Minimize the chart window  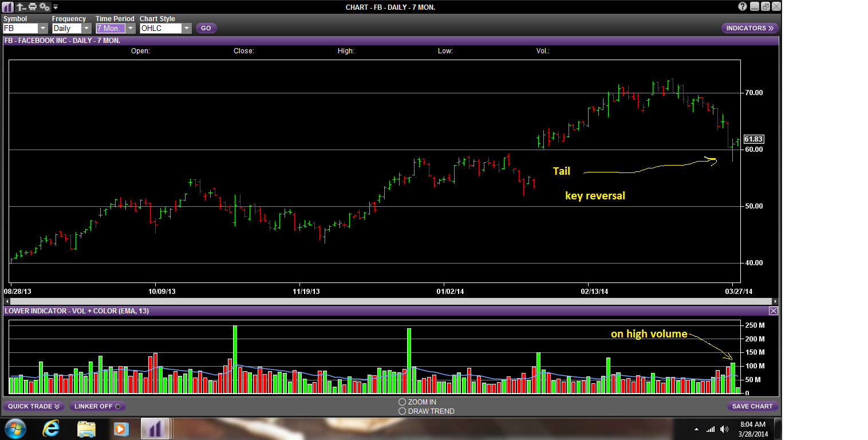coord(755,7)
